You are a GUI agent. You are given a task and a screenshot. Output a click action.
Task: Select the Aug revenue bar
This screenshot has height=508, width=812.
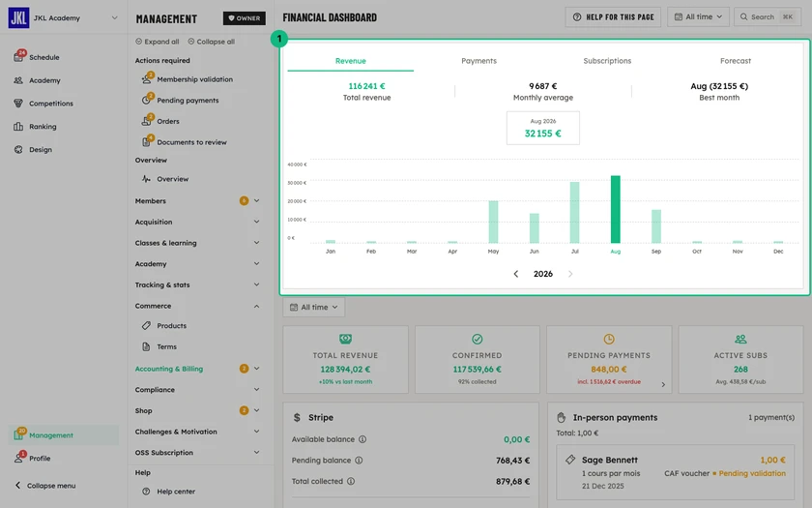point(615,209)
